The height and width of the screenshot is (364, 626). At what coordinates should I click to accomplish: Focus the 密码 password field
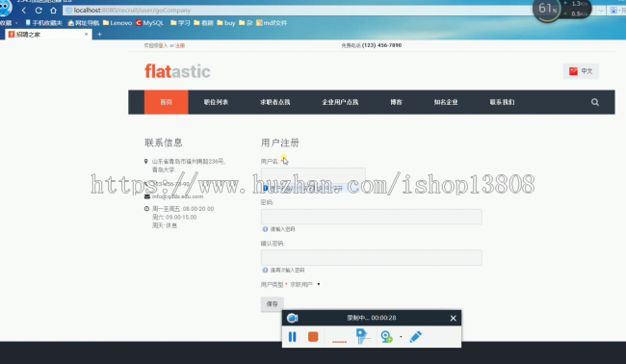[x=372, y=217]
